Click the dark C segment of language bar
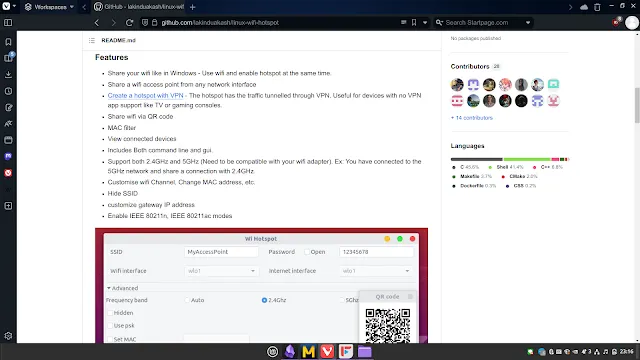Viewport: 640px width, 360px height. (x=476, y=159)
